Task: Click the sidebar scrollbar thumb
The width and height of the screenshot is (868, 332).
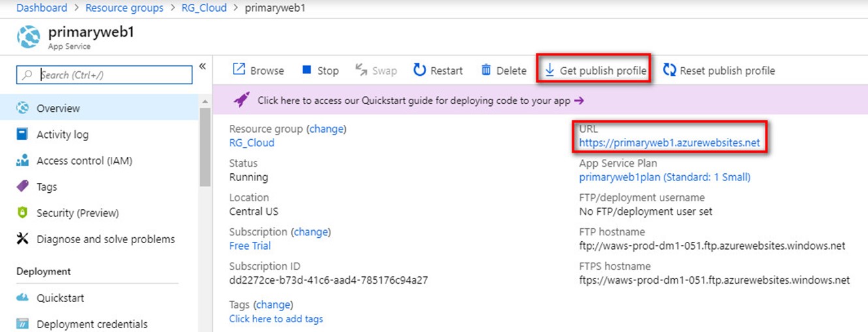Action: click(205, 147)
